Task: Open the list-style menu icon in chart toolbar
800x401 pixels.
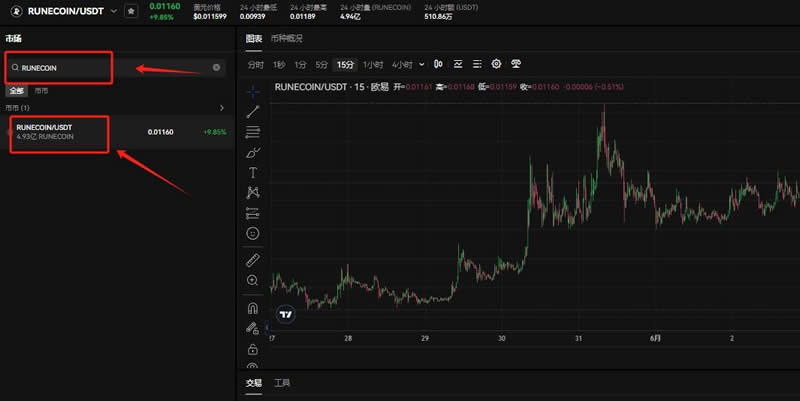Action: [477, 64]
